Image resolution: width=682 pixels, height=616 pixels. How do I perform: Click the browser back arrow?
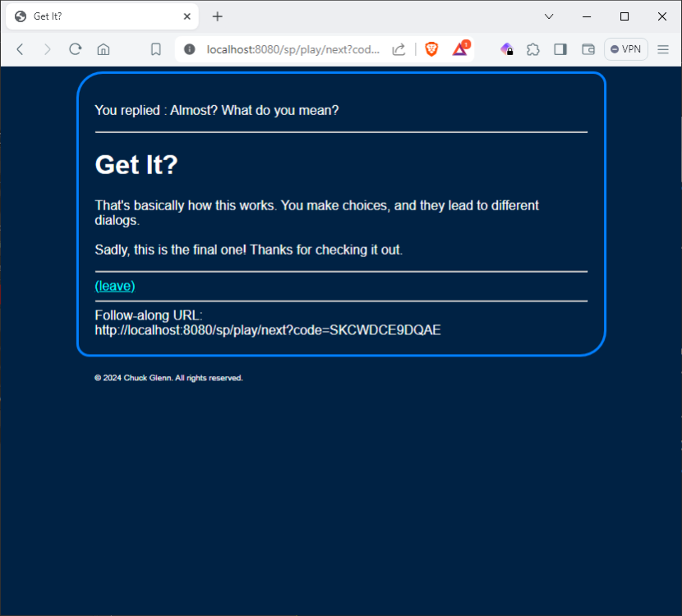coord(21,49)
